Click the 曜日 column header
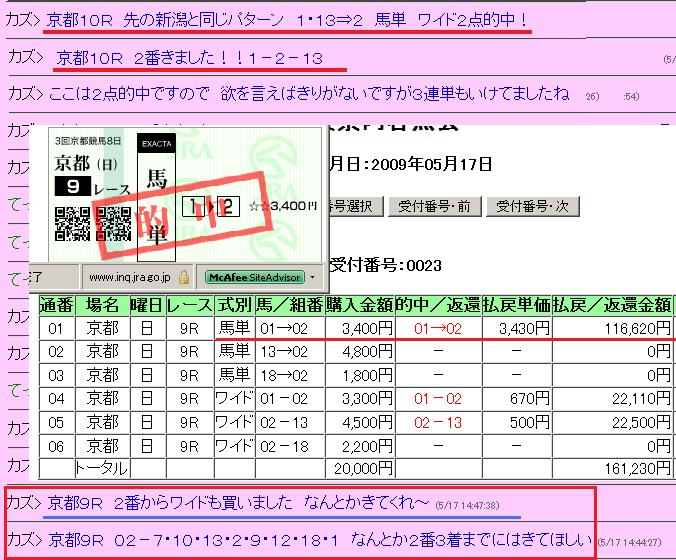The height and width of the screenshot is (560, 676). tap(147, 305)
